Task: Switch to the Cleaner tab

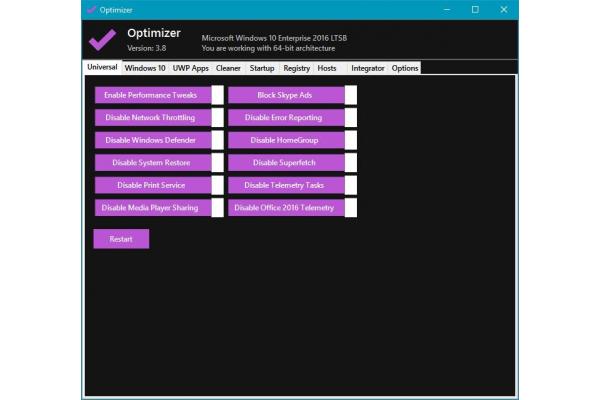Action: (228, 68)
